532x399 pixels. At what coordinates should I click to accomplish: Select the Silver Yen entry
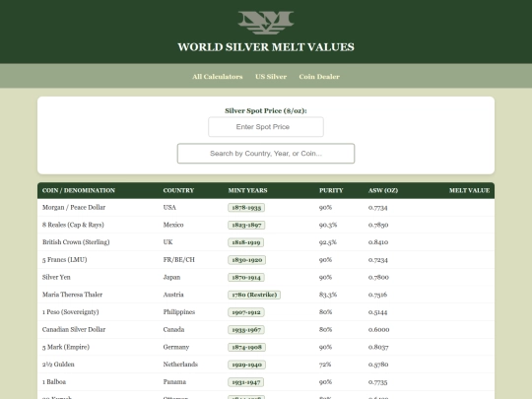pyautogui.click(x=56, y=277)
